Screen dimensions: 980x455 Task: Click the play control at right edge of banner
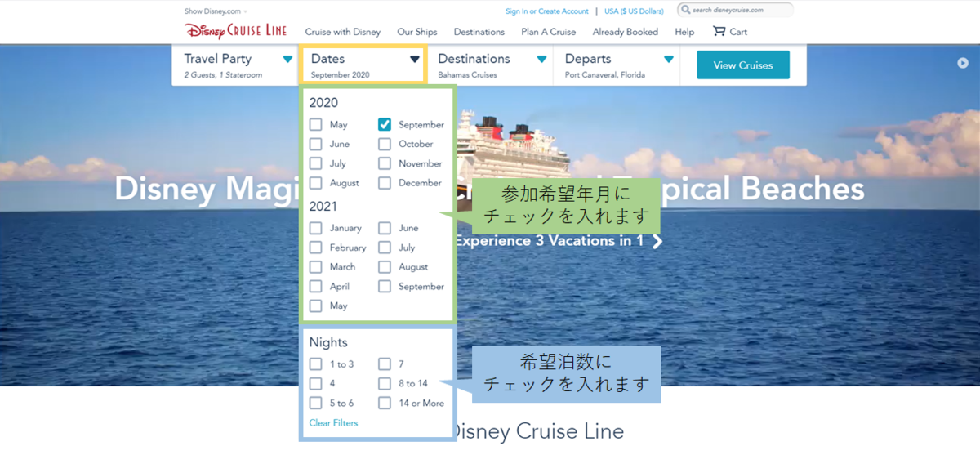coord(963,63)
